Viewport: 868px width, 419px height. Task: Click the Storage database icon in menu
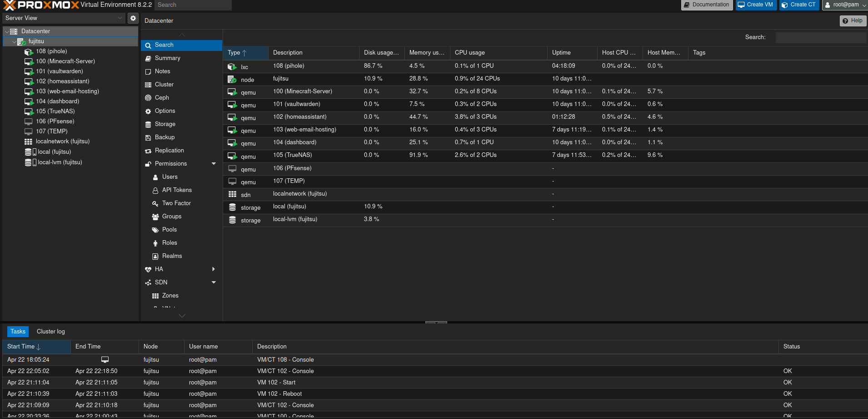(148, 124)
